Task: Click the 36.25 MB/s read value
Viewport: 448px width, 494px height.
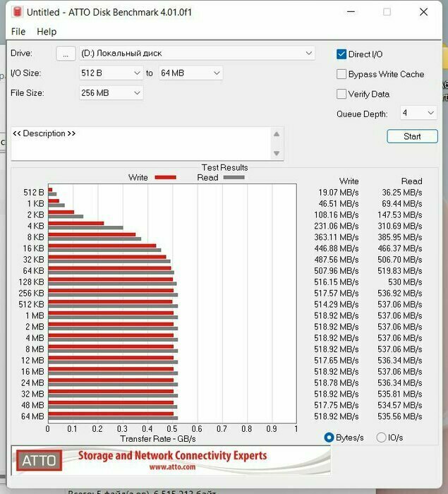Action: 402,193
